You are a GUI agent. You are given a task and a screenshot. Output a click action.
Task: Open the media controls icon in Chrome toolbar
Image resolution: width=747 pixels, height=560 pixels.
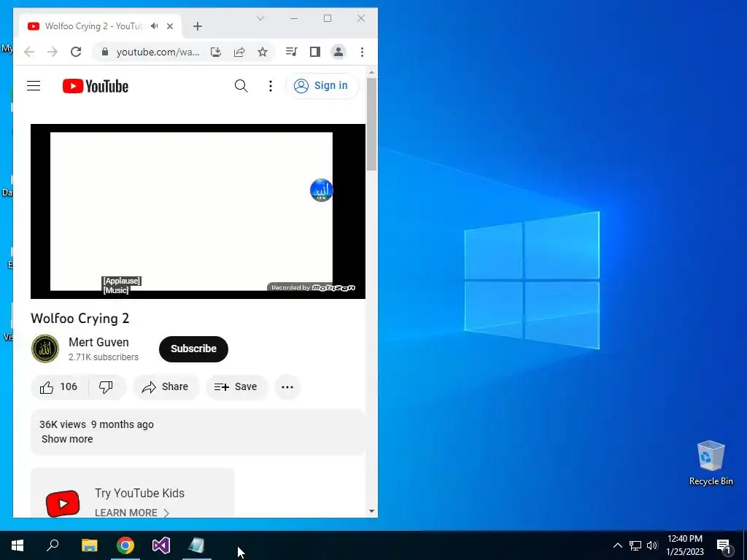[291, 52]
